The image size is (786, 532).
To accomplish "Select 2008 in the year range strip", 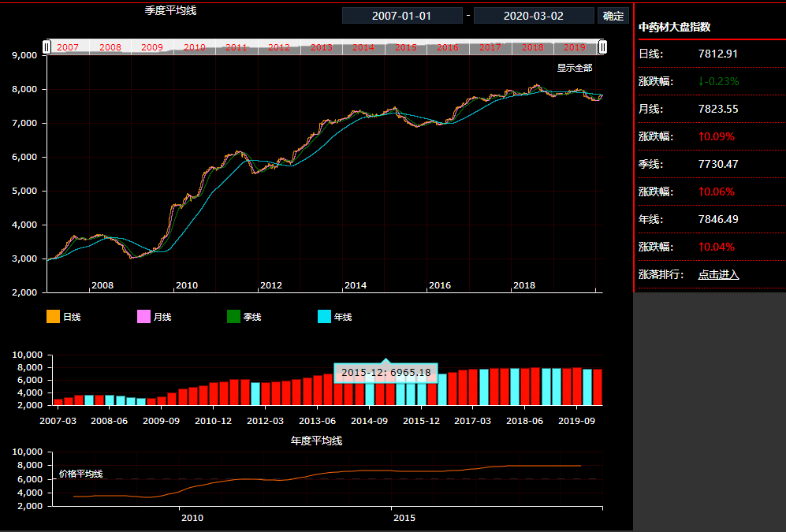I will click(x=110, y=48).
